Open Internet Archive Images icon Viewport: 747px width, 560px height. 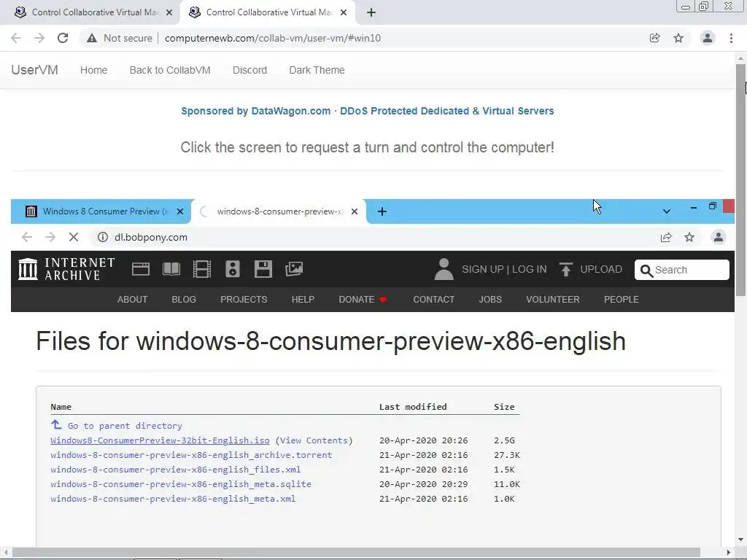pos(294,269)
